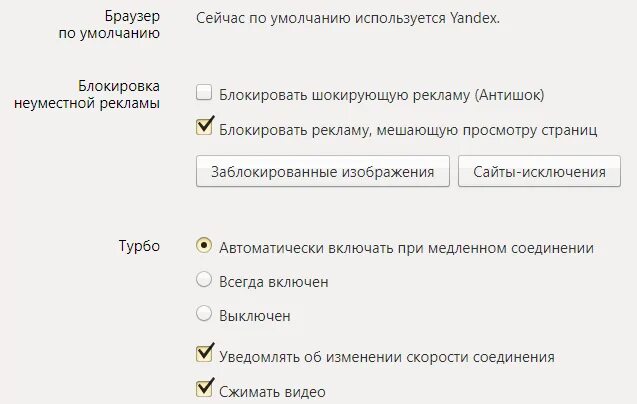The width and height of the screenshot is (637, 404).
Task: Click the Сжимать видео label text
Action: point(272,392)
